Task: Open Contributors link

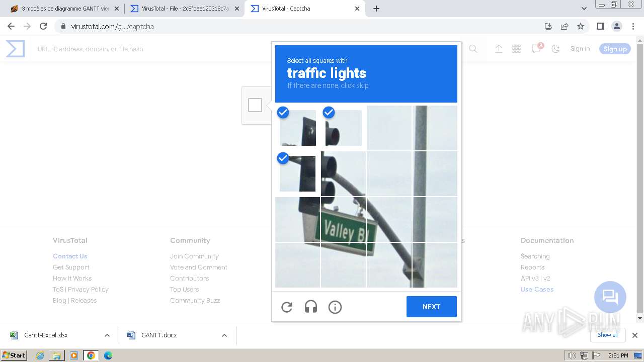Action: click(x=189, y=278)
